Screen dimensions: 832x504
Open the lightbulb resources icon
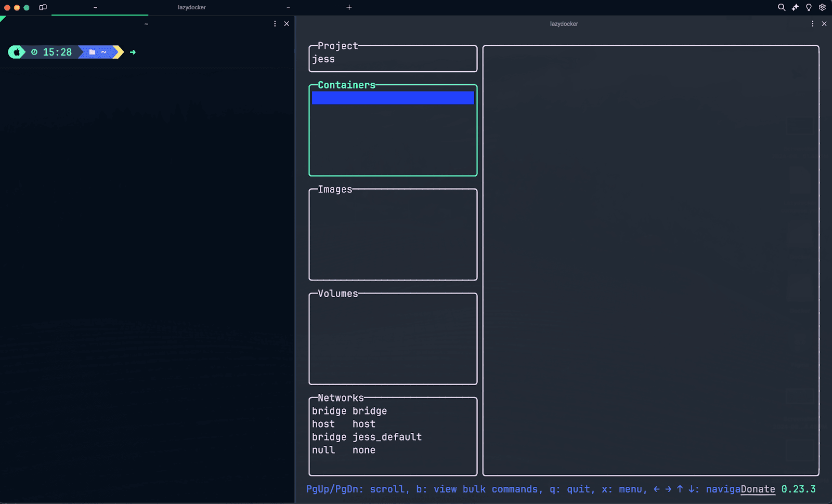[x=809, y=7]
